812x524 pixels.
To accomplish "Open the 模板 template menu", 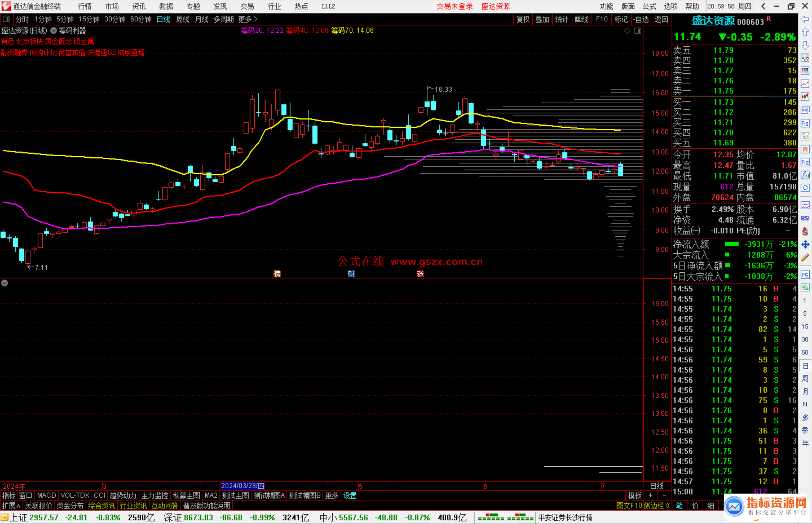I will click(635, 495).
